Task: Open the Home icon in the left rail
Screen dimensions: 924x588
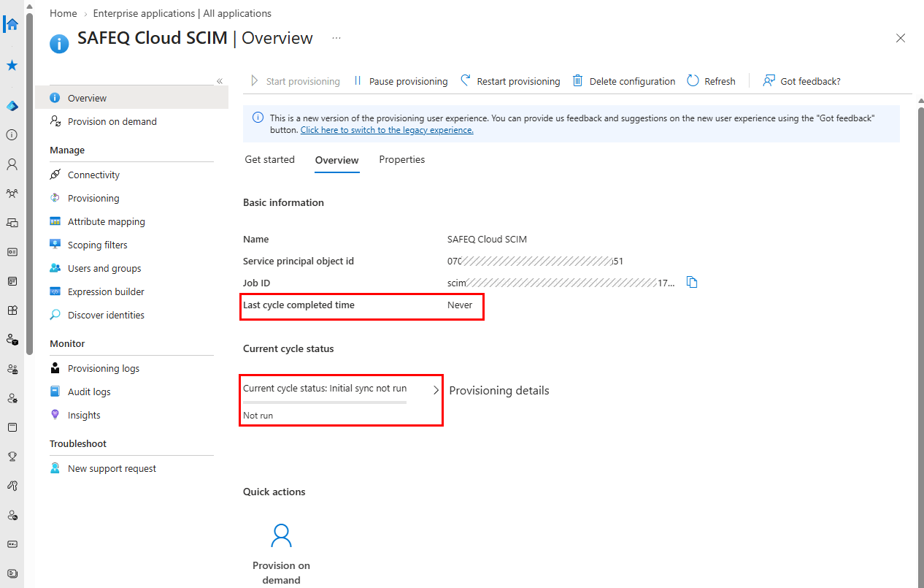Action: (x=12, y=24)
